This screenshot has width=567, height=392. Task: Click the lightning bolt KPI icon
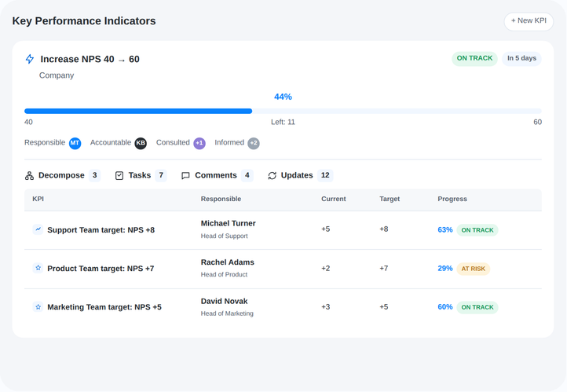(30, 59)
